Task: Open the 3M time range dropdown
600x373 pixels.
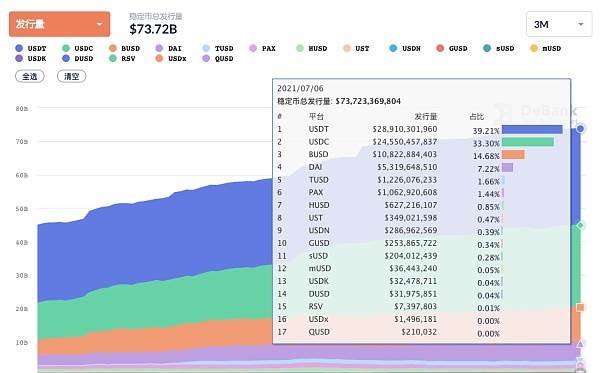Action: pos(559,24)
